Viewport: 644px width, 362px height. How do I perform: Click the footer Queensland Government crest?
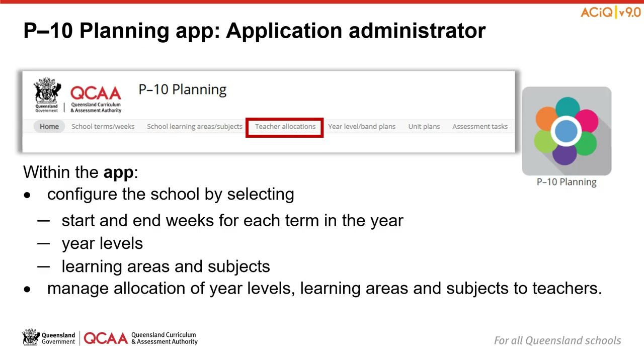tap(31, 337)
